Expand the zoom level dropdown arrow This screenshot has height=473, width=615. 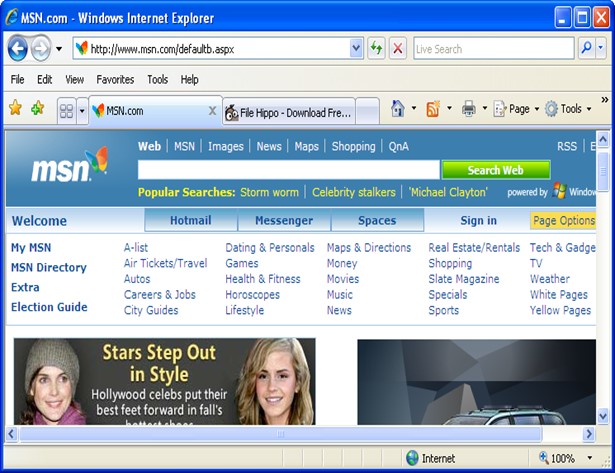590,458
